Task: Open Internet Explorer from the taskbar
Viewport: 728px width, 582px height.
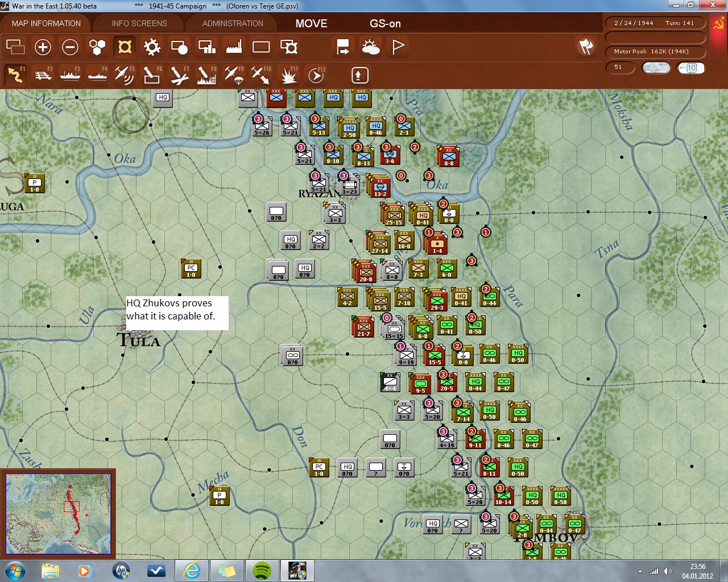Action: pyautogui.click(x=192, y=570)
